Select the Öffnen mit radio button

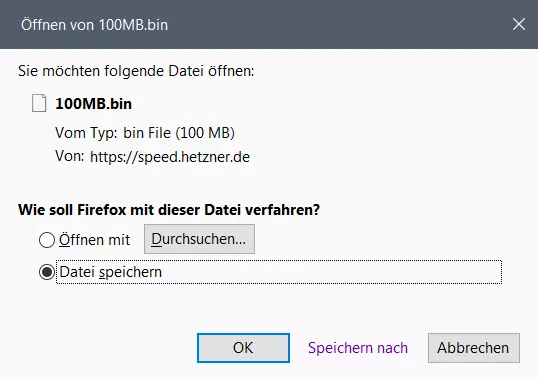(x=47, y=240)
